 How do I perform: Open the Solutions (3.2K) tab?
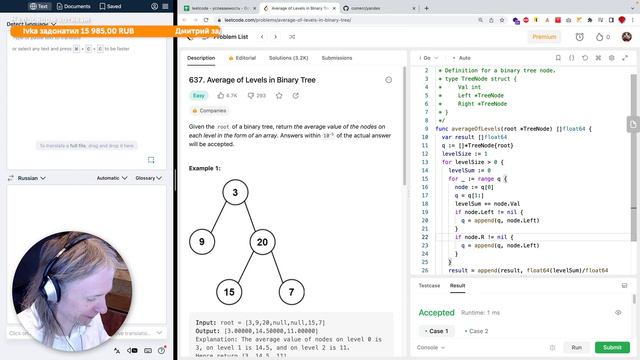tap(289, 58)
